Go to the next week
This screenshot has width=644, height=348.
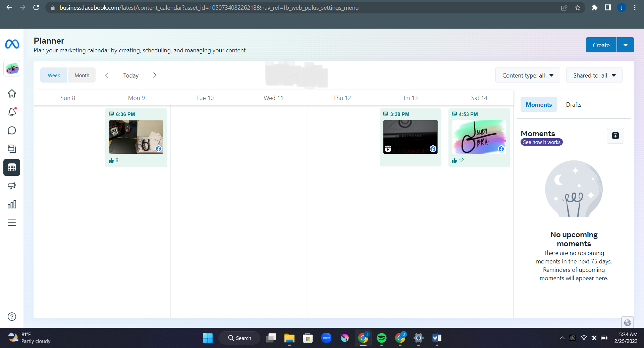point(155,75)
